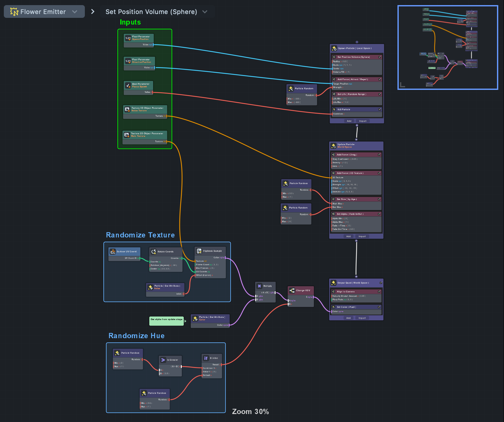Uncheck Set Alpha (Fade In/Out) module
Screen dimensions: 504x422
(x=379, y=214)
